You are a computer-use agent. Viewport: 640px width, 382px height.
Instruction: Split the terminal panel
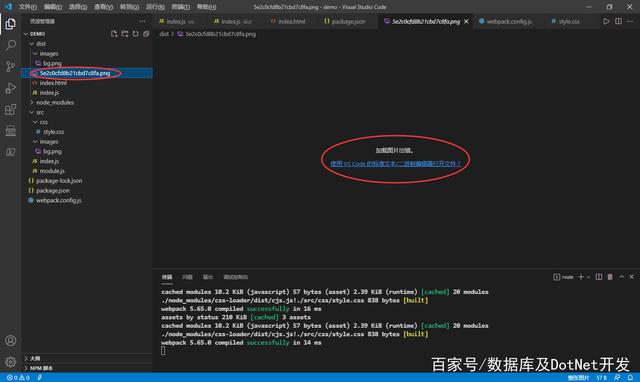598,277
